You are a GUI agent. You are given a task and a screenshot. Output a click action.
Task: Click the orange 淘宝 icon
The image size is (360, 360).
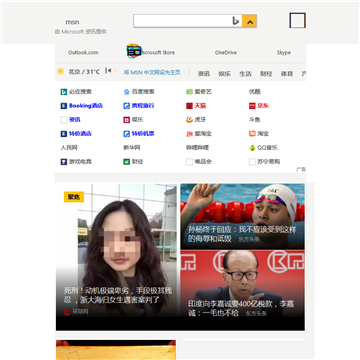(x=252, y=134)
